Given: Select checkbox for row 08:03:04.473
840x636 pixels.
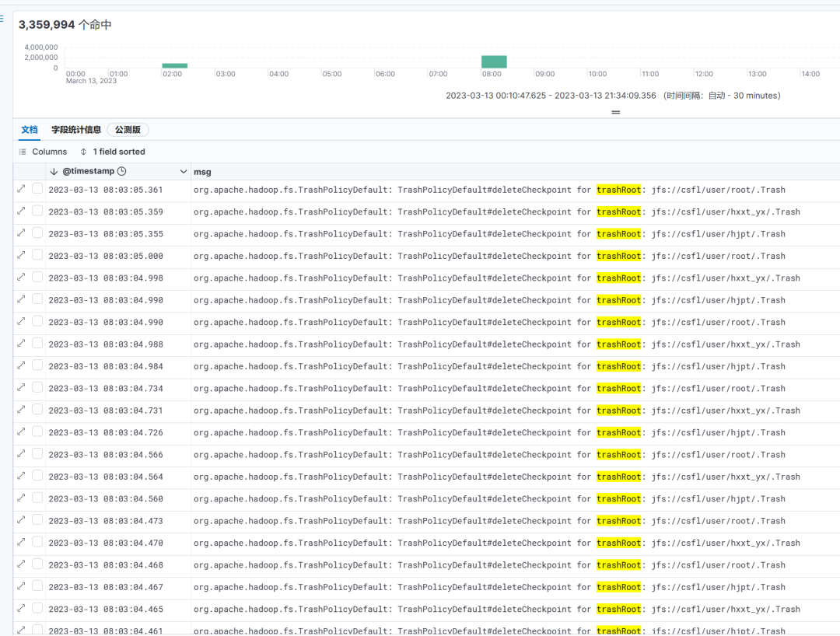Looking at the screenshot, I should 37,519.
